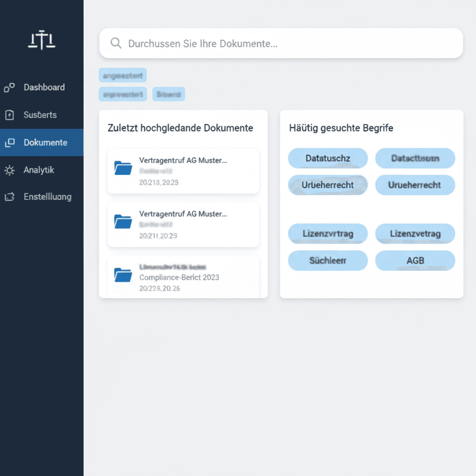Click the wider chip in the chip pair
The height and width of the screenshot is (476, 476).
pyautogui.click(x=123, y=94)
